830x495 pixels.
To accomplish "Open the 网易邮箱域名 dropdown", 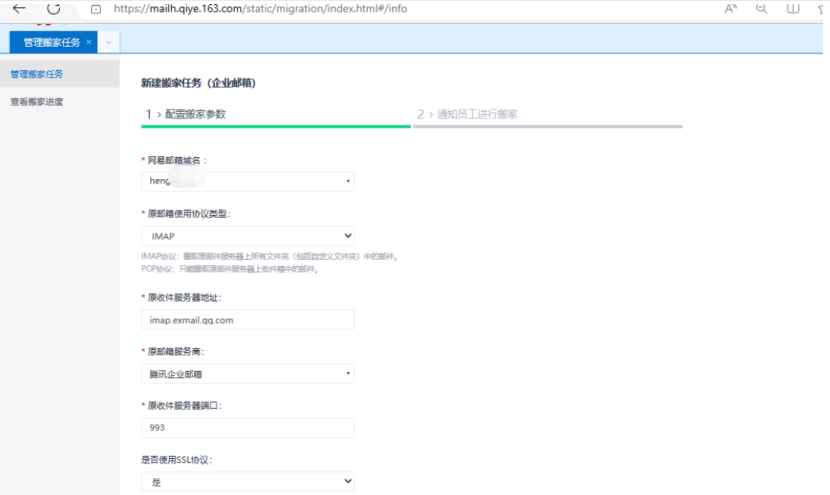I will 248,182.
